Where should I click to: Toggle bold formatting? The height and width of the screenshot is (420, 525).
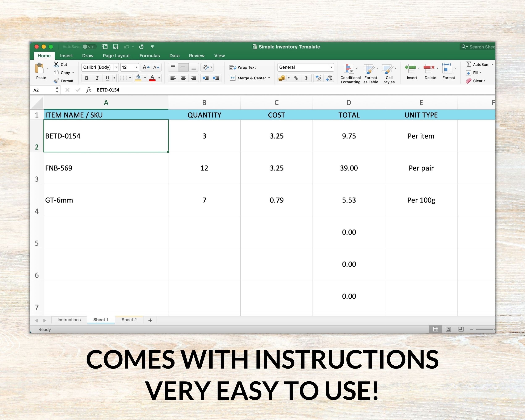click(87, 78)
